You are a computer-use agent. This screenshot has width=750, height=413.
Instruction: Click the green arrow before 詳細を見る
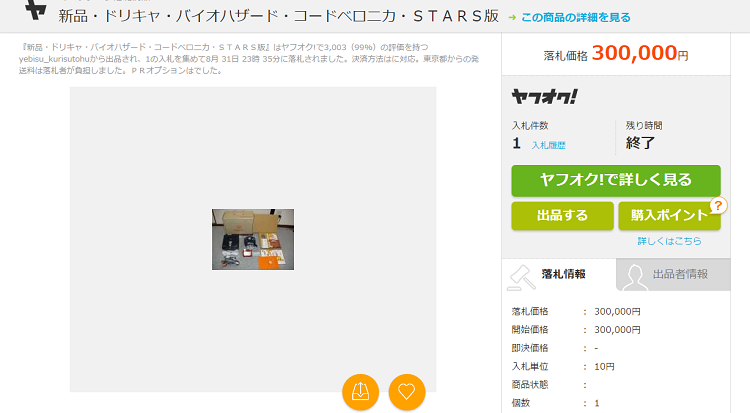(x=512, y=18)
